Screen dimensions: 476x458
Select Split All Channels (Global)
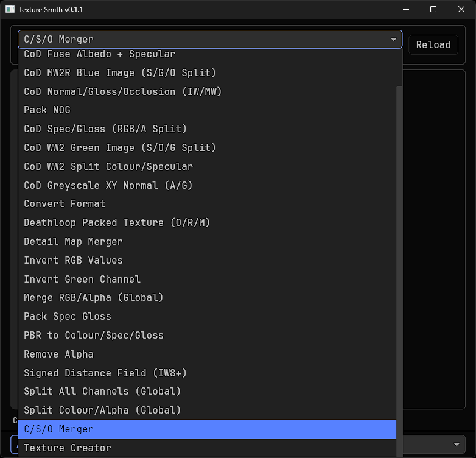[208, 392]
